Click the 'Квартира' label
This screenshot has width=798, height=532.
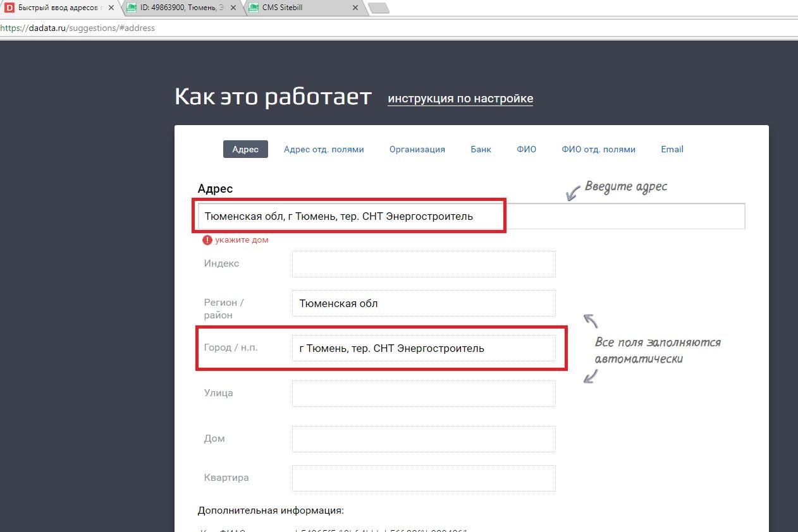[x=226, y=478]
